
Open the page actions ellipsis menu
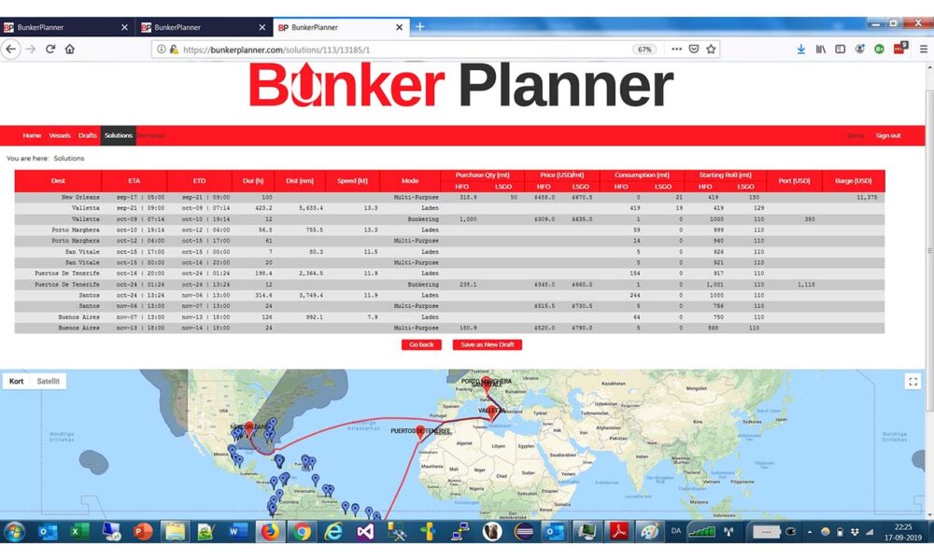click(677, 48)
